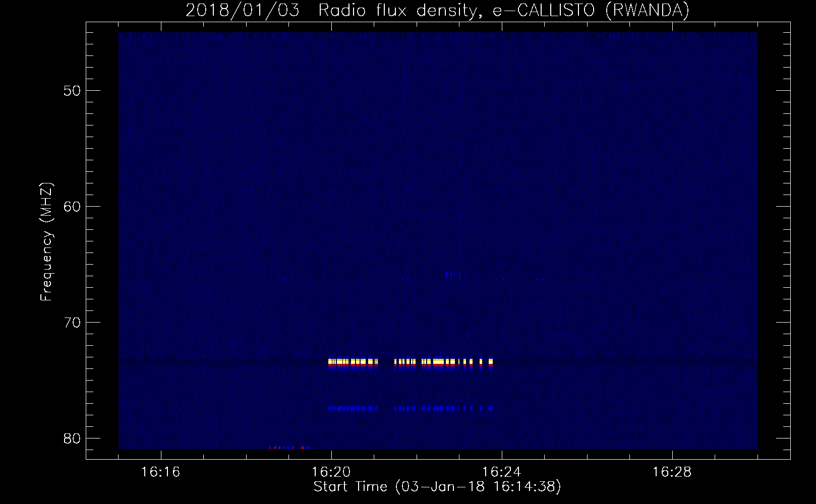Click the small red signal at 81 MHz
Screen dimensions: 816x504
[x=289, y=448]
